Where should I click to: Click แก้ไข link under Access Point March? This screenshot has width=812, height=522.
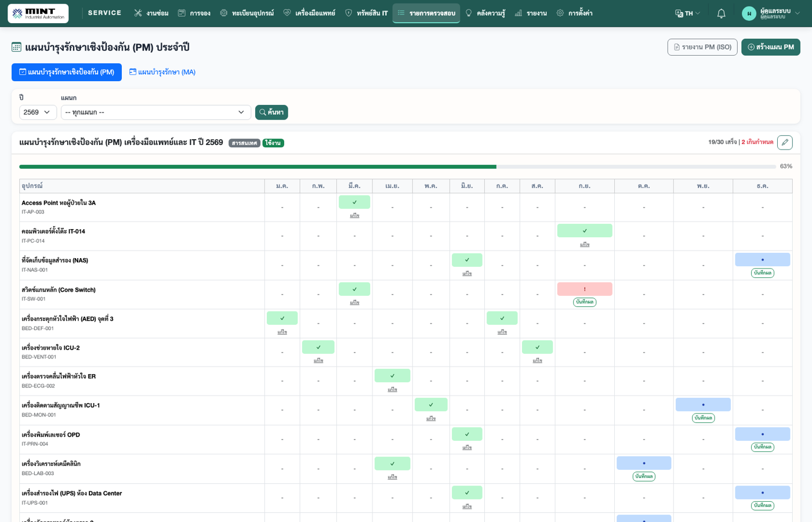(354, 216)
